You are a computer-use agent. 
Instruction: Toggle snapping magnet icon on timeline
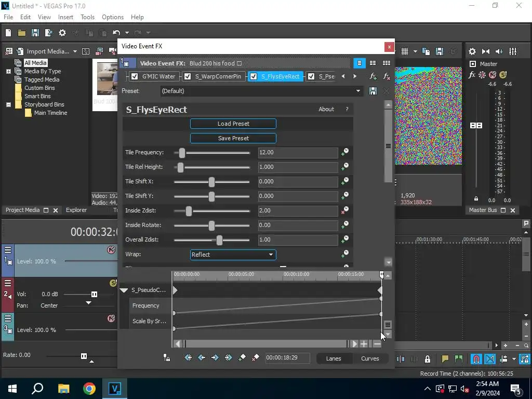coord(476,358)
